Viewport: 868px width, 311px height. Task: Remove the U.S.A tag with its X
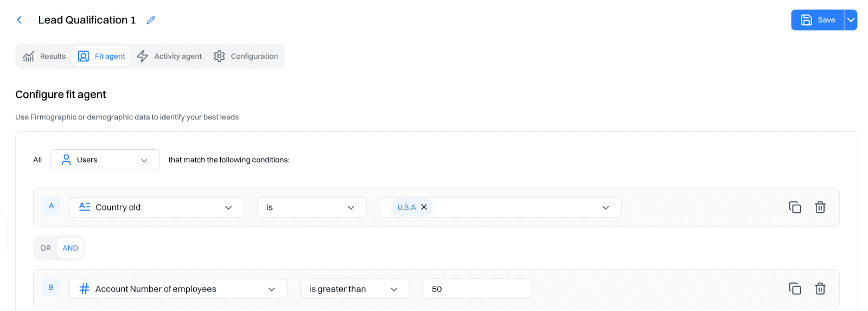[424, 207]
